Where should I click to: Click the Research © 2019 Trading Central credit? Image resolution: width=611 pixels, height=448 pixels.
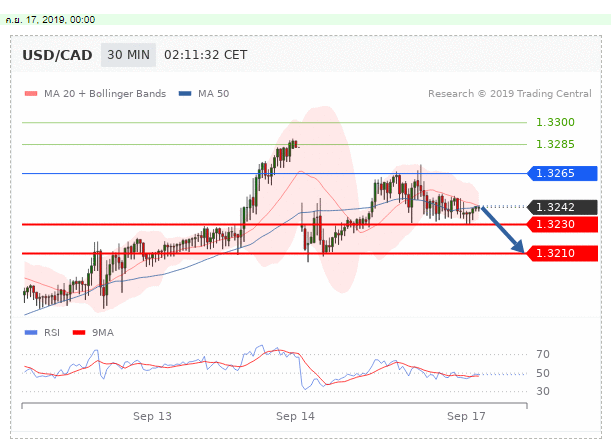coord(510,93)
